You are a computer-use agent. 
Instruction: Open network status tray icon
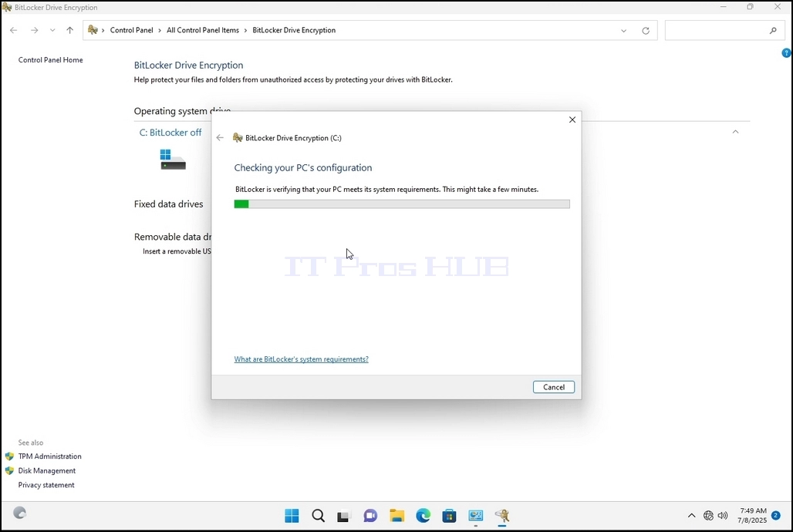[x=708, y=516]
